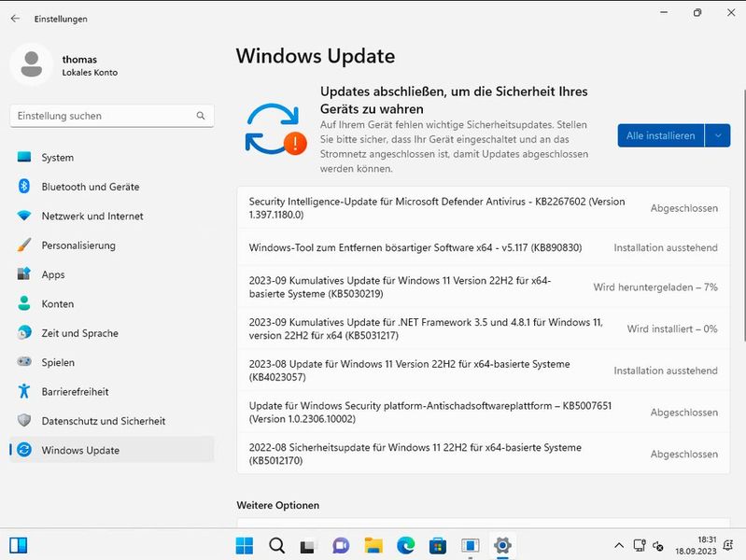The image size is (746, 560).
Task: Click the network status tray icon
Action: click(x=639, y=545)
